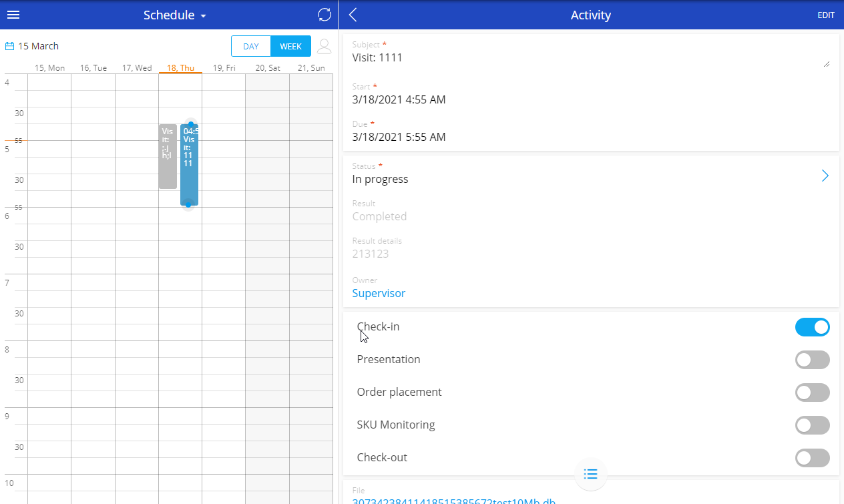Select the 19, Fri column header
Screen dimensions: 844x504
click(224, 68)
